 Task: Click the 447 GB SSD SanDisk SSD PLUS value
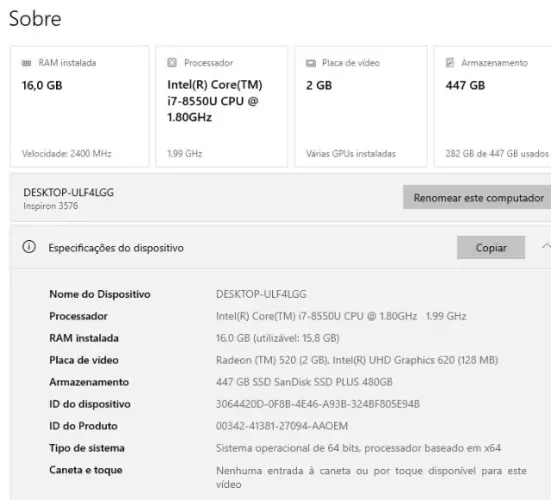304,382
